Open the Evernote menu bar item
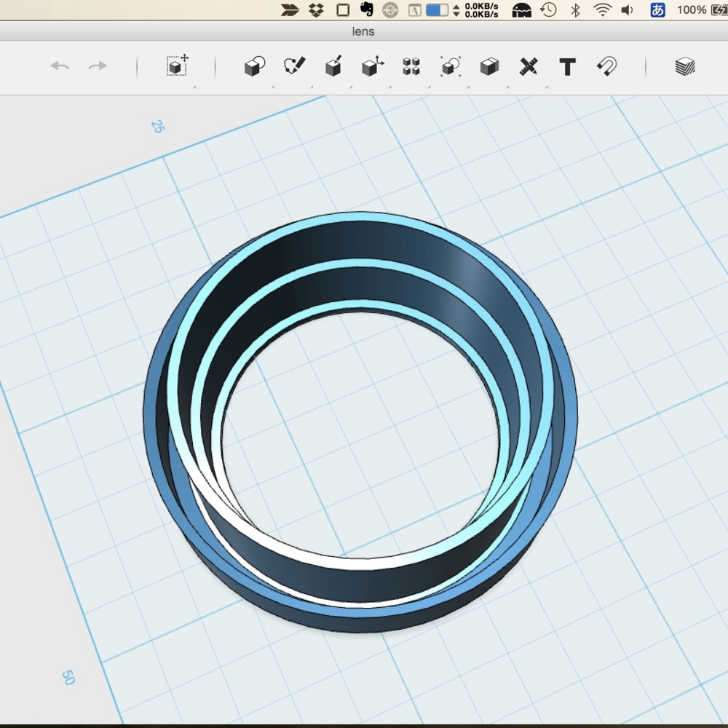 point(366,10)
